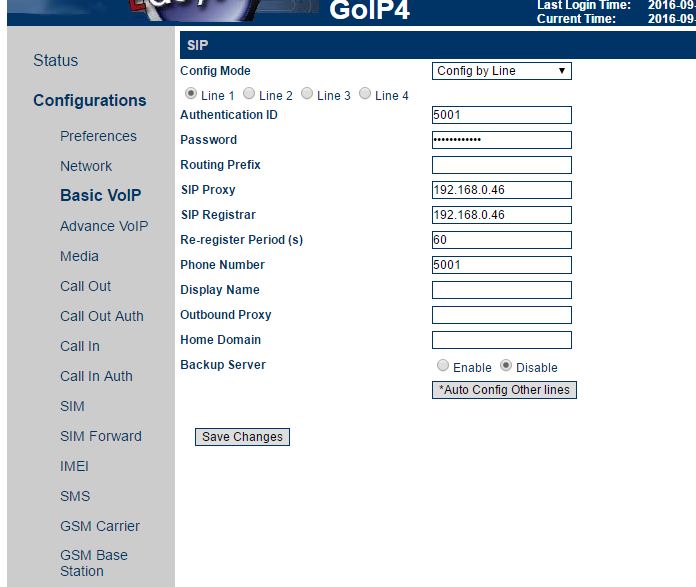The image size is (696, 587).
Task: Select the Re-register Period field
Action: coord(502,240)
